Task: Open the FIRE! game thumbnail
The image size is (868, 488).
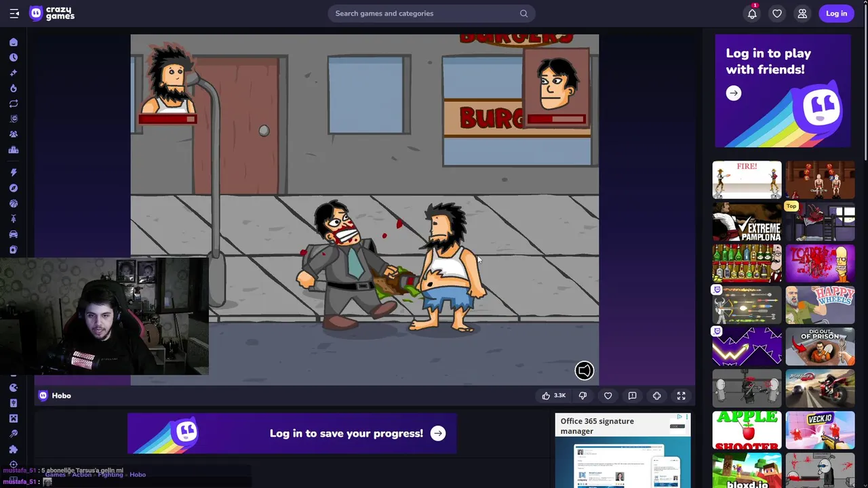Action: click(747, 180)
